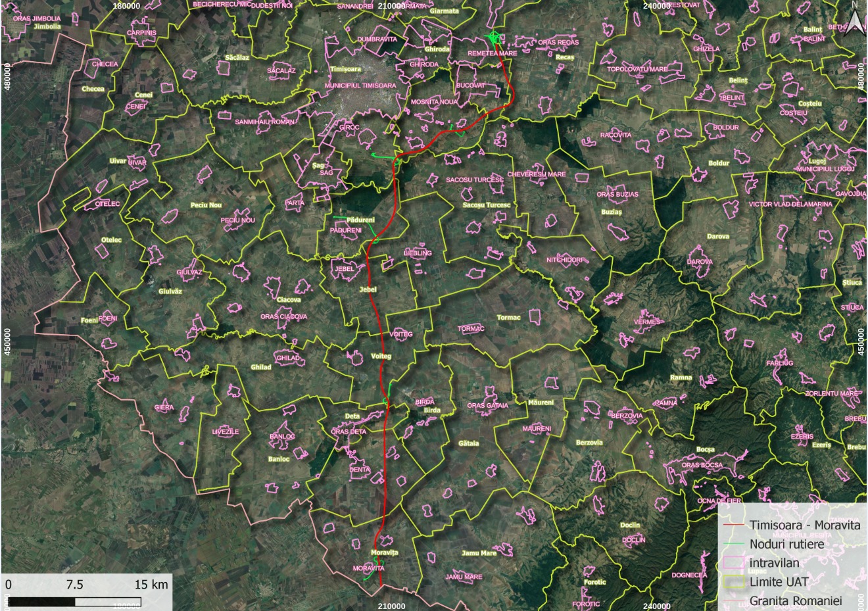Click the 'ORAS JIMBOLIA' label

(37, 19)
